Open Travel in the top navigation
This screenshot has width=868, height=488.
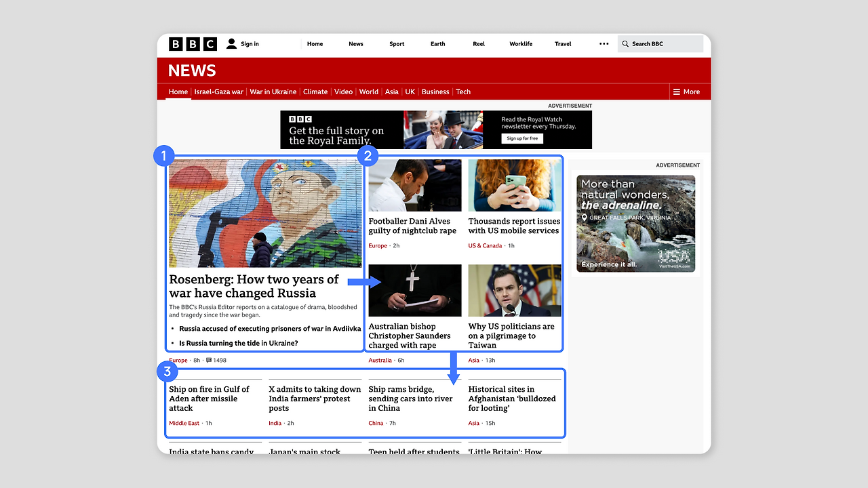[563, 44]
